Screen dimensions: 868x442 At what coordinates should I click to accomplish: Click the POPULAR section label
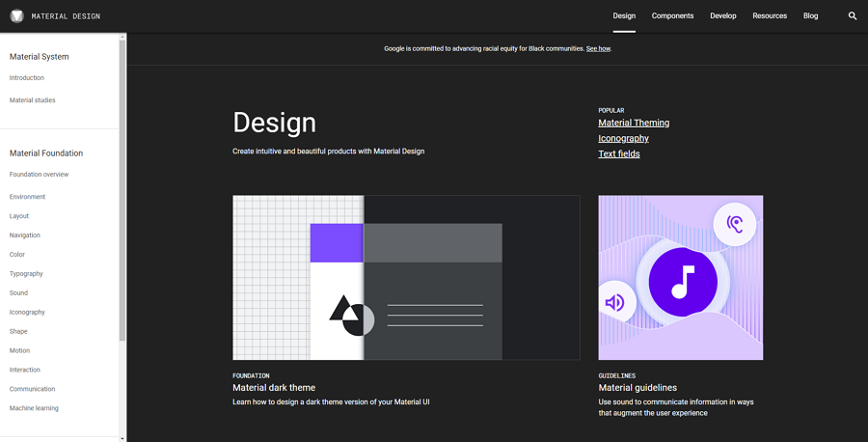[611, 110]
